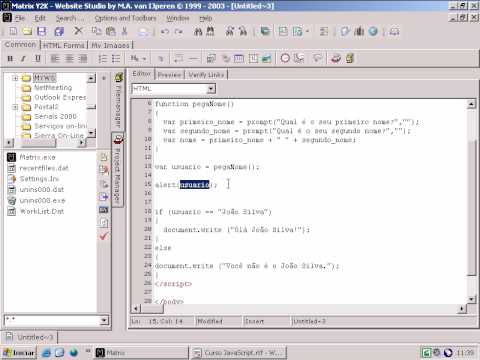Select Settings.ini in the file list
The height and width of the screenshot is (360, 480).
(x=39, y=179)
